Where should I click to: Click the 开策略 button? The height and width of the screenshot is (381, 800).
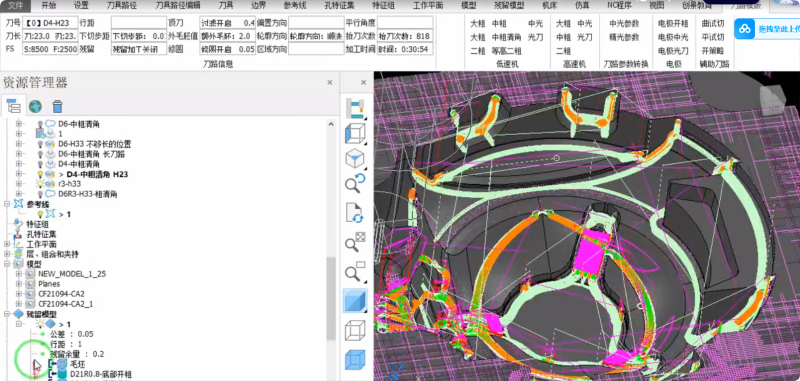(713, 51)
